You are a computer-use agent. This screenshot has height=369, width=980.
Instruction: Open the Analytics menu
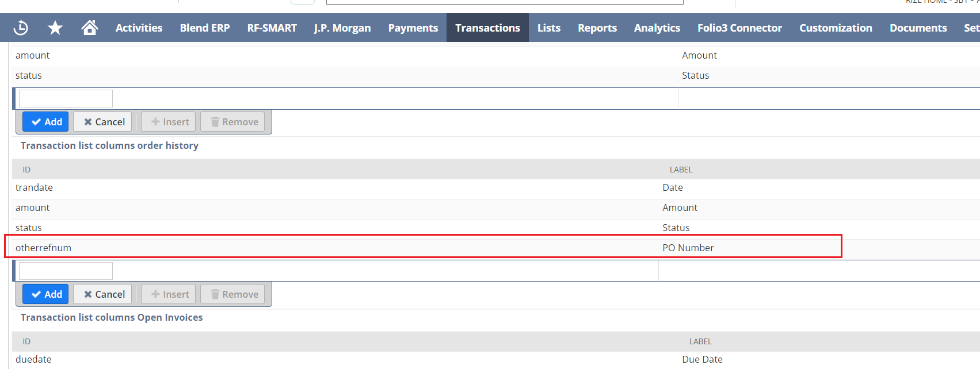(x=657, y=28)
